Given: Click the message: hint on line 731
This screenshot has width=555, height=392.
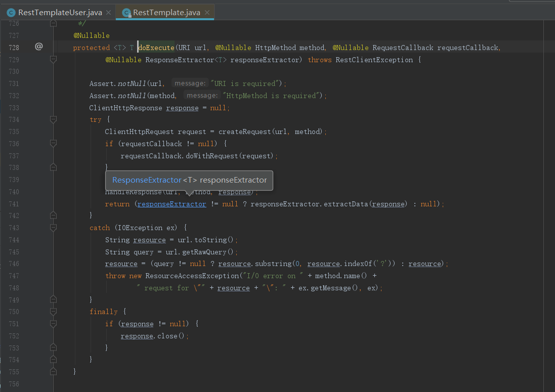Looking at the screenshot, I should pyautogui.click(x=190, y=83).
